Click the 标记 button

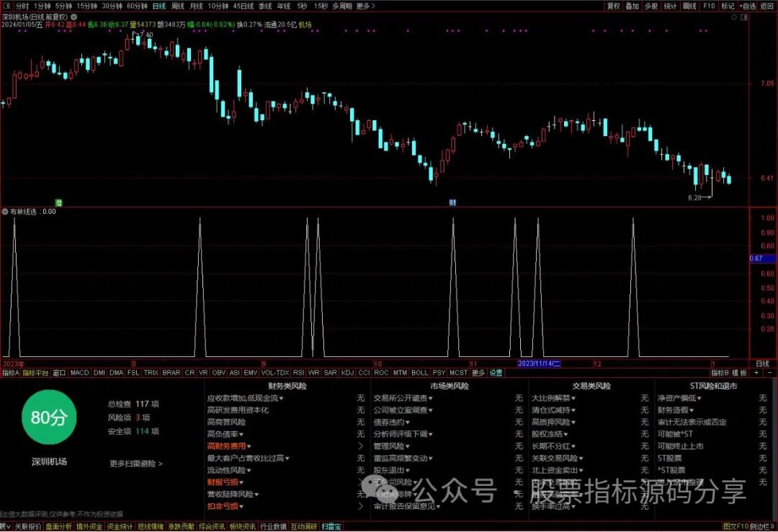point(728,6)
